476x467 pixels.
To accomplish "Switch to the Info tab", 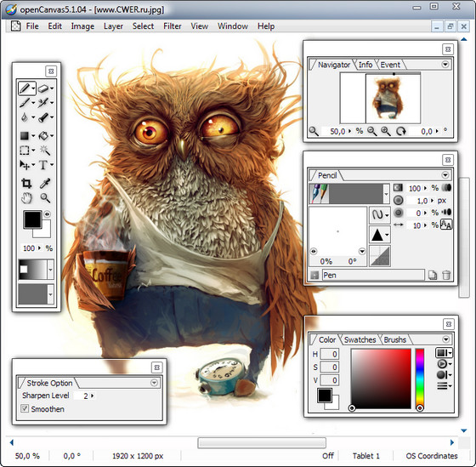I will point(365,65).
